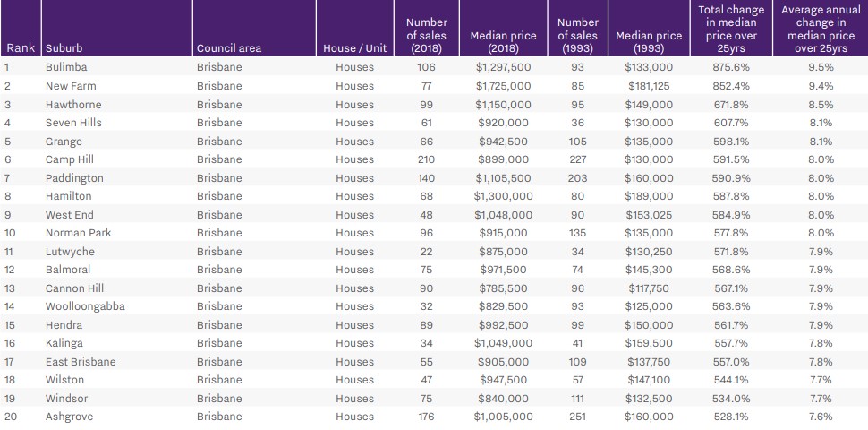The width and height of the screenshot is (868, 430).
Task: Click the Woolloongabba suburb name
Action: click(85, 306)
